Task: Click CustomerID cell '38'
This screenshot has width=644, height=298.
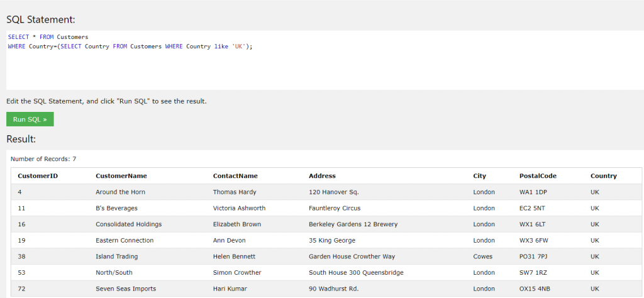Action: click(21, 256)
